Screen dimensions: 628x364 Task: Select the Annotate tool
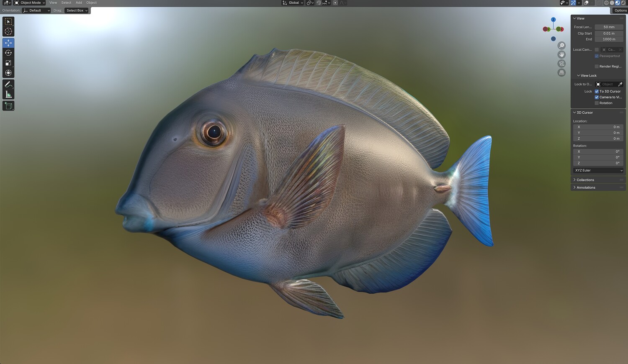click(x=8, y=85)
